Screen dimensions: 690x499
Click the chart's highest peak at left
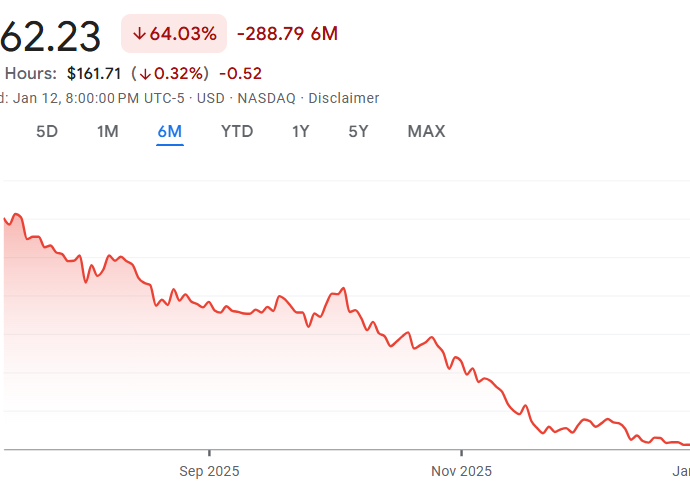click(17, 215)
